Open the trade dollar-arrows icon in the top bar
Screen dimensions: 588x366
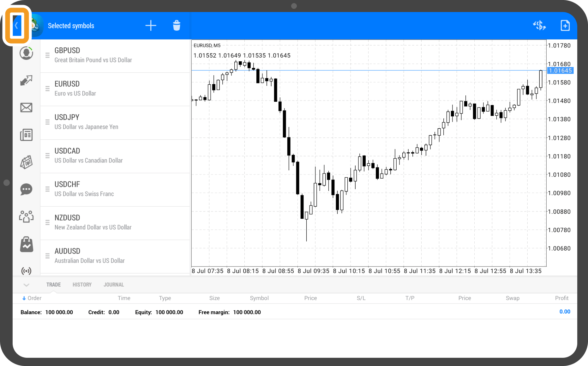pyautogui.click(x=539, y=26)
